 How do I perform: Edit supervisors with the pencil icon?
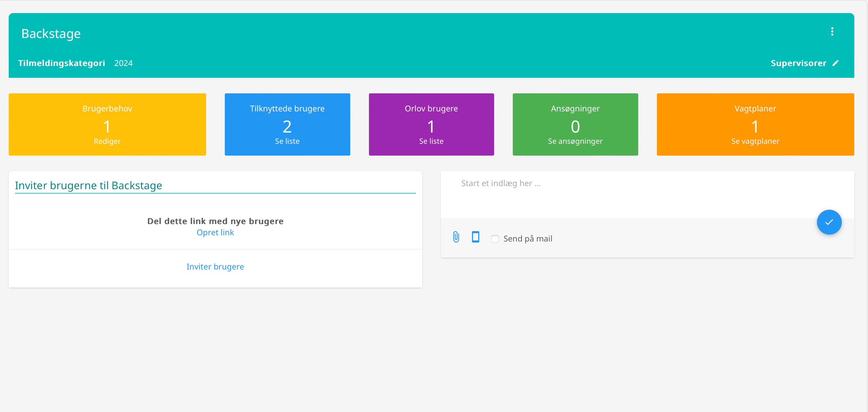click(x=835, y=63)
